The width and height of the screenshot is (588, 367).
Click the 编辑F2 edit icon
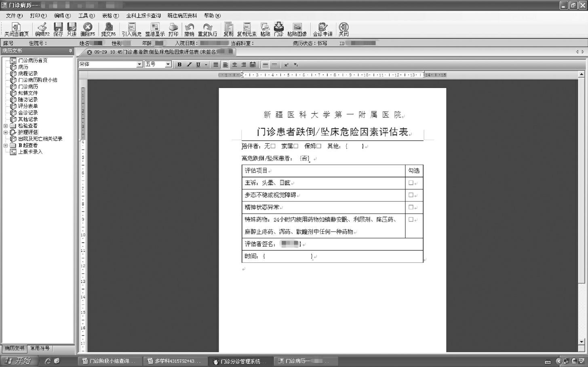[42, 29]
